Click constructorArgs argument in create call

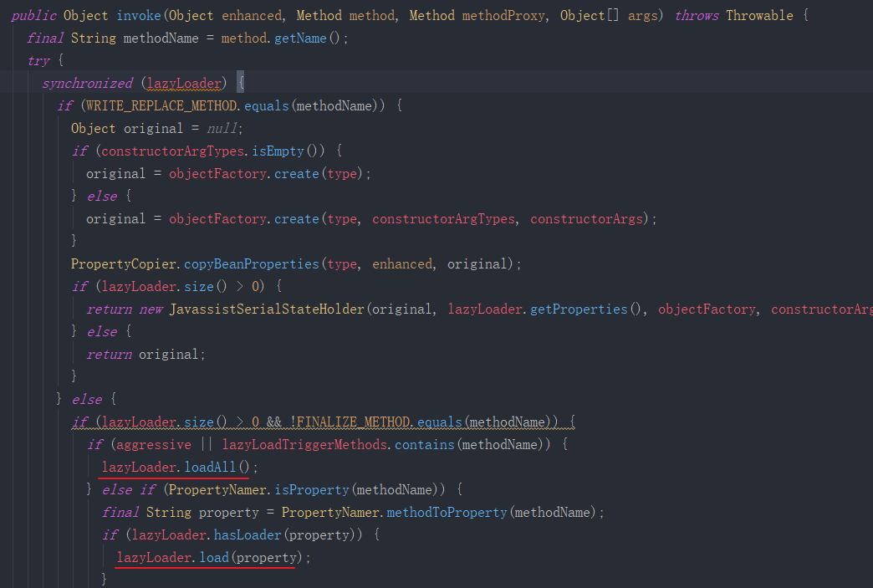pyautogui.click(x=586, y=219)
